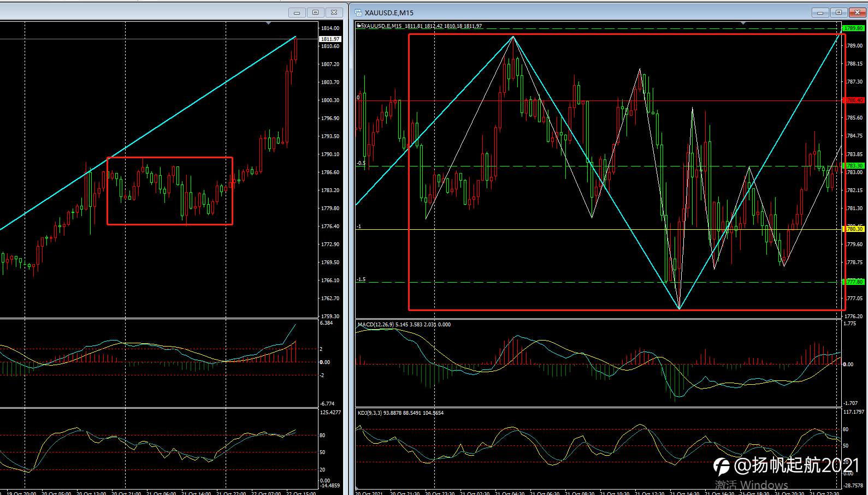Click the green 1777.80 price level label
Viewport: 868px width, 495px height.
[853, 282]
